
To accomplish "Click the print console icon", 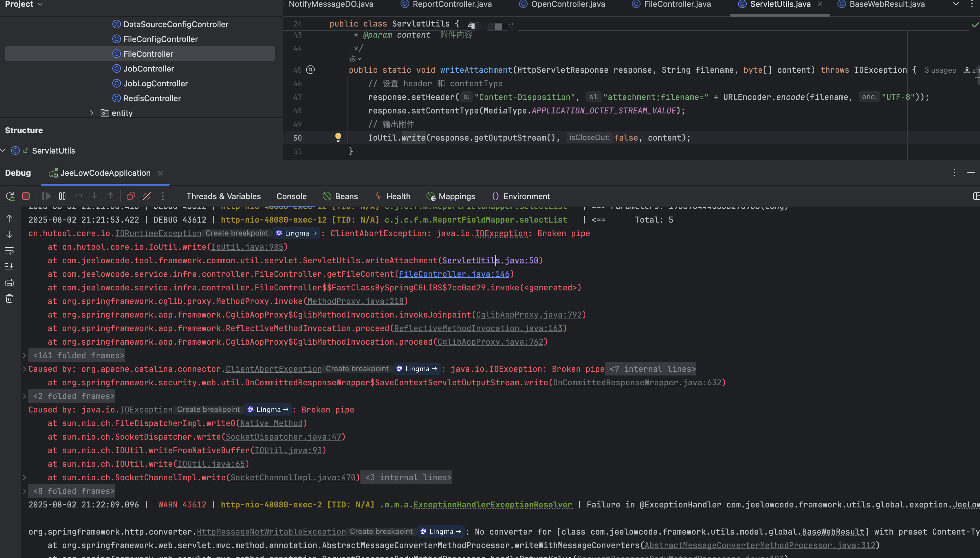I will tap(9, 282).
